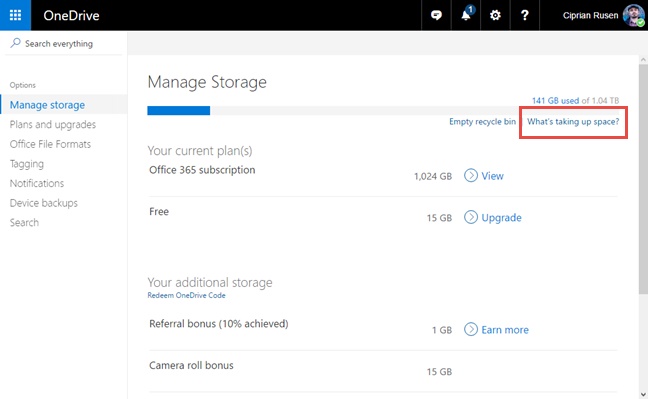Click the Manage Storage heading
The image size is (648, 399).
pos(207,82)
